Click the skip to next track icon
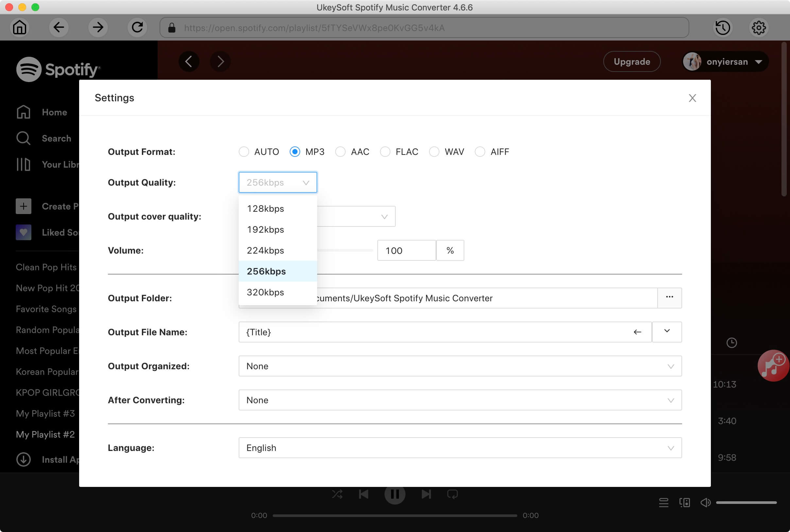This screenshot has width=790, height=532. pyautogui.click(x=426, y=494)
